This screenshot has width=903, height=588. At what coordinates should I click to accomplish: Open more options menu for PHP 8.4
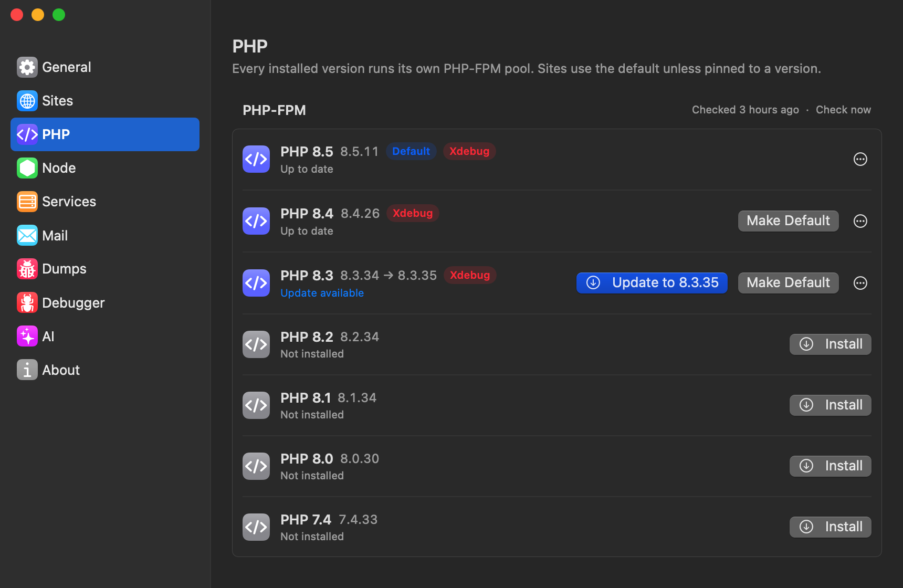860,221
